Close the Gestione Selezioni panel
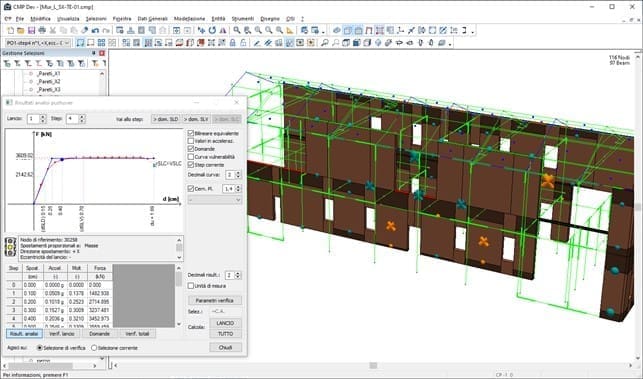643x379 pixels. coord(102,53)
